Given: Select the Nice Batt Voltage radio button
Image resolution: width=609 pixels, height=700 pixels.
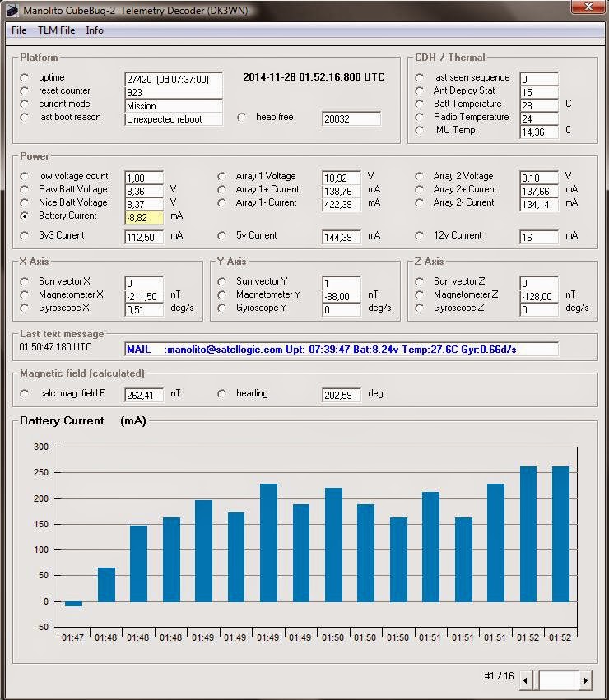Looking at the screenshot, I should pos(25,202).
